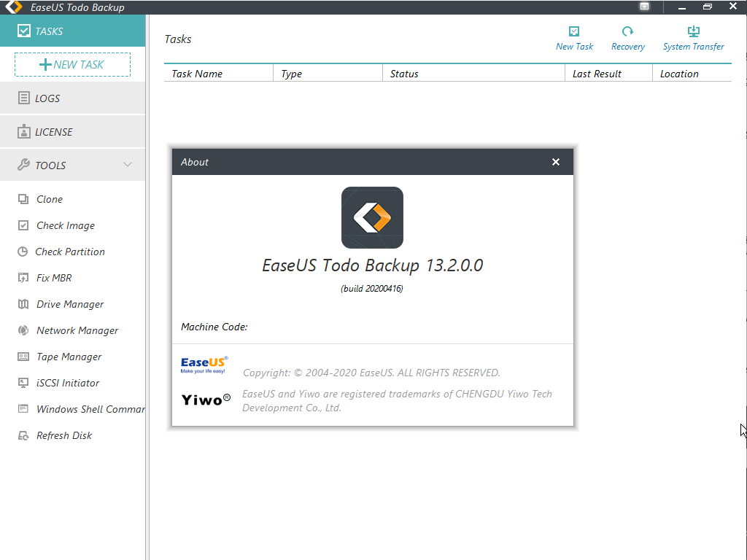Open Drive Manager icon

23,304
